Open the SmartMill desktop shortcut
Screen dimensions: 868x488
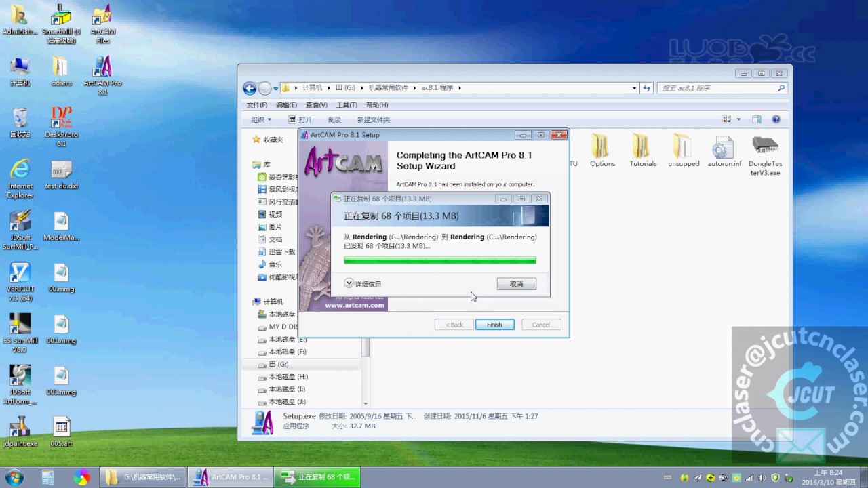tap(61, 24)
